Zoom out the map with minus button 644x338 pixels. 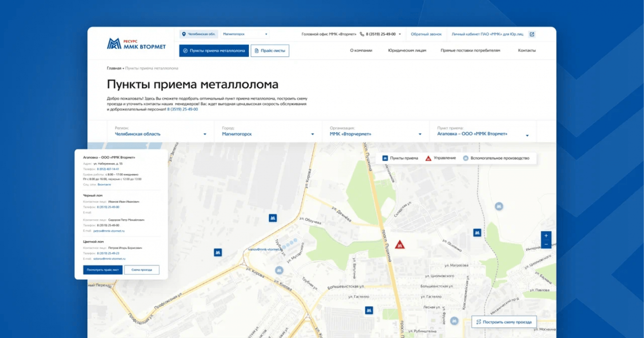click(x=546, y=245)
